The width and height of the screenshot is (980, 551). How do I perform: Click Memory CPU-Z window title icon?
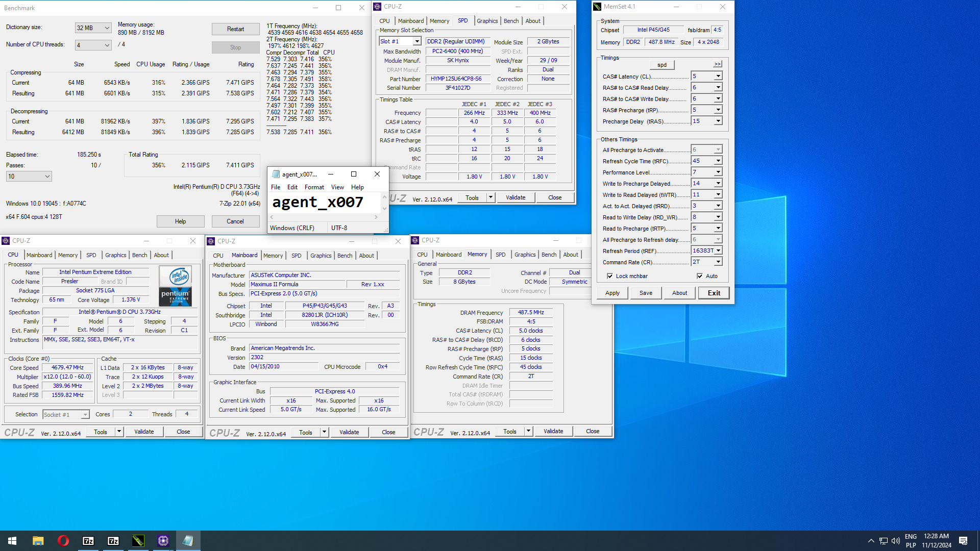415,240
